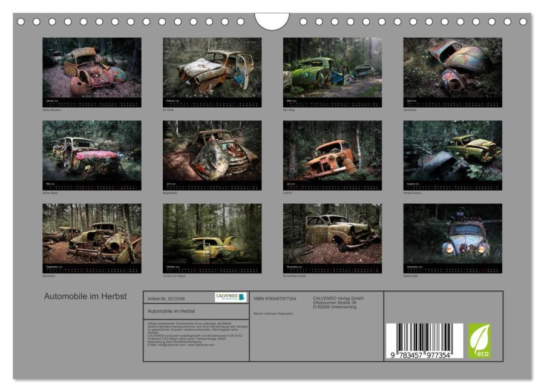This screenshot has height=392, width=544.
Task: Click the "CALVENDO Verlag GmbH" line
Action: click(338, 298)
